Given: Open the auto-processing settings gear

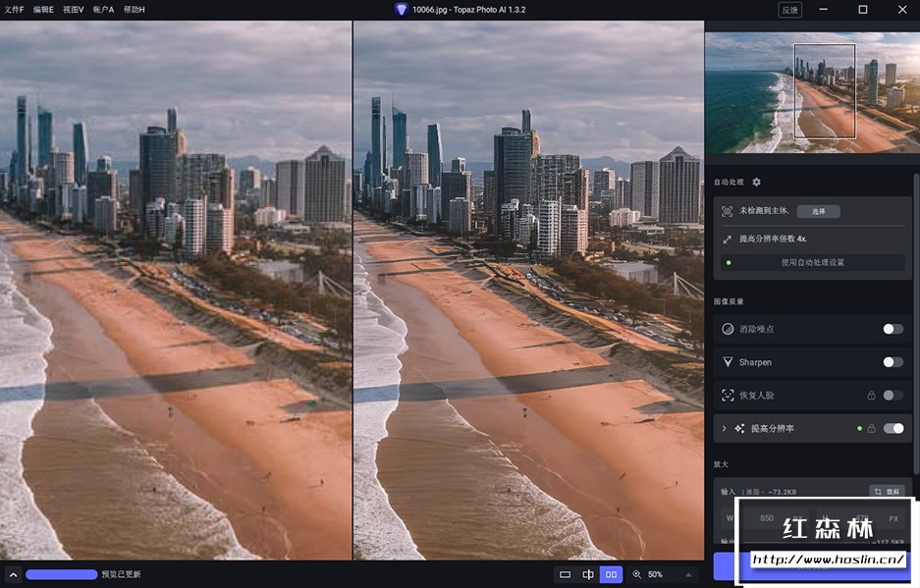Looking at the screenshot, I should tap(756, 183).
